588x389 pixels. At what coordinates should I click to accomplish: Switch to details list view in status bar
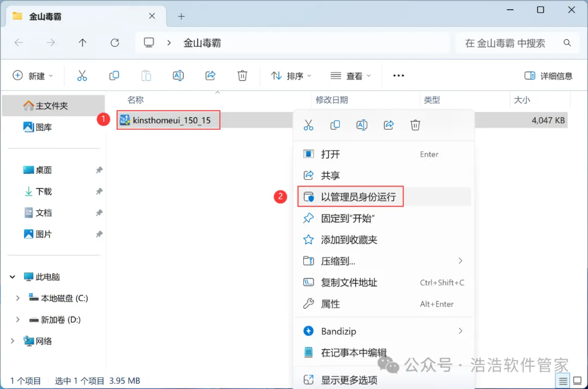pyautogui.click(x=562, y=381)
